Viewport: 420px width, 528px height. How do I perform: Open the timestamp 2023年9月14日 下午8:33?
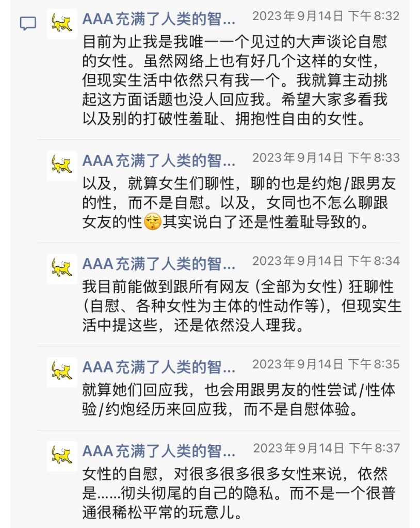[326, 157]
